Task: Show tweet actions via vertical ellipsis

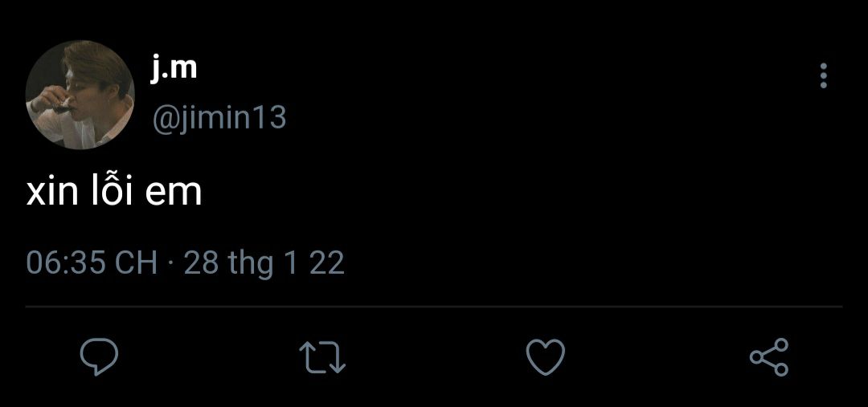Action: [x=824, y=75]
